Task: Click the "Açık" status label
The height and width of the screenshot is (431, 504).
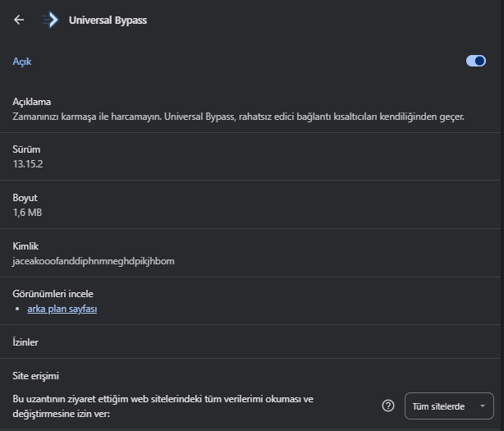Action: [22, 62]
